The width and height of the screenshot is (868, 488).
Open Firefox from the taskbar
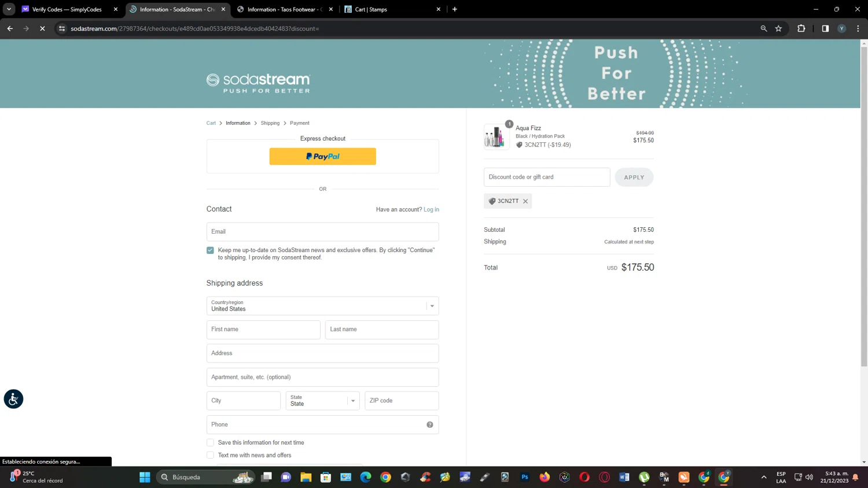(x=545, y=477)
